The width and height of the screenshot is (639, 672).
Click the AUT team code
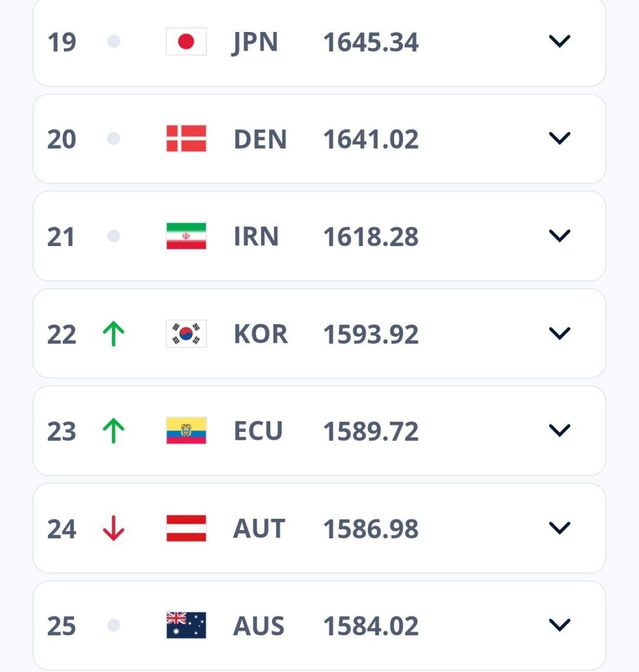point(259,529)
